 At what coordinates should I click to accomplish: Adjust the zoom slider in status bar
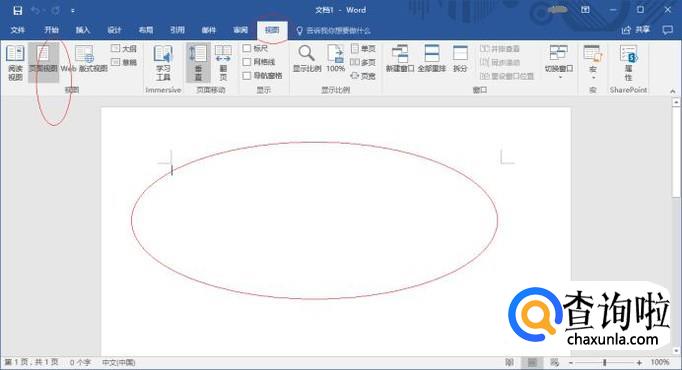pos(605,362)
